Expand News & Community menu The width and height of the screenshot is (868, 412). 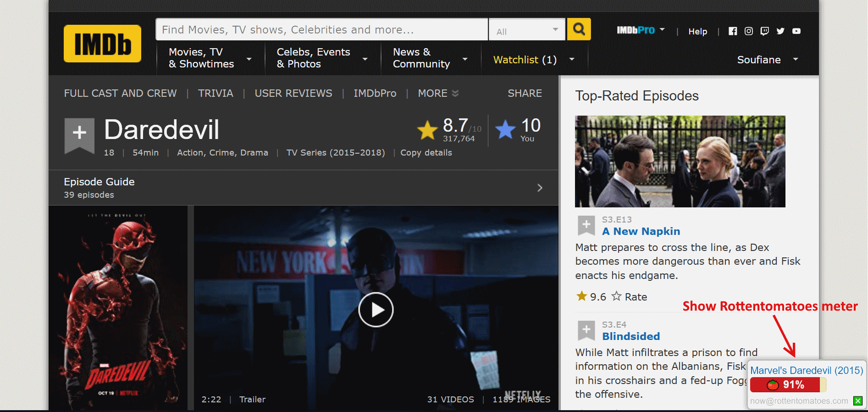click(x=465, y=59)
